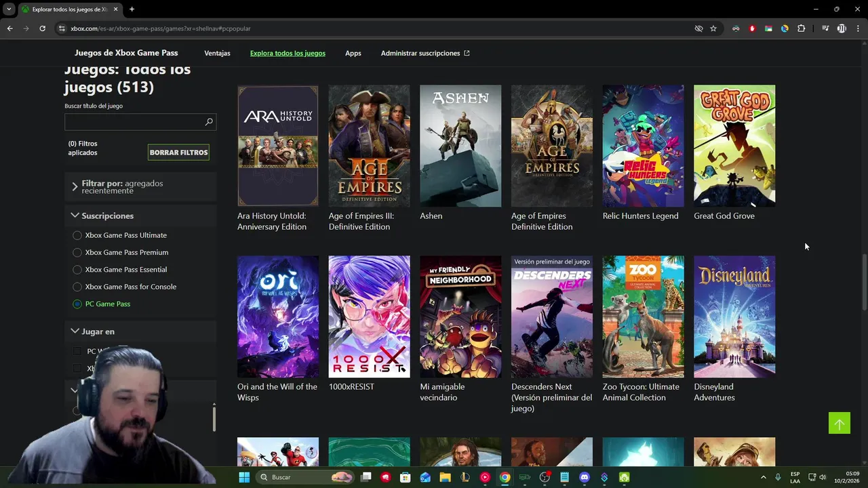The image size is (868, 488).
Task: Open YouTube Music from the taskbar
Action: [485, 477]
